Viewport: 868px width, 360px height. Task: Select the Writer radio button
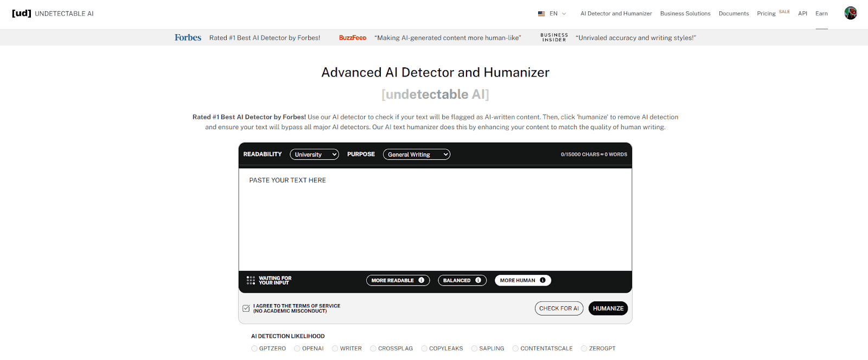pos(335,349)
